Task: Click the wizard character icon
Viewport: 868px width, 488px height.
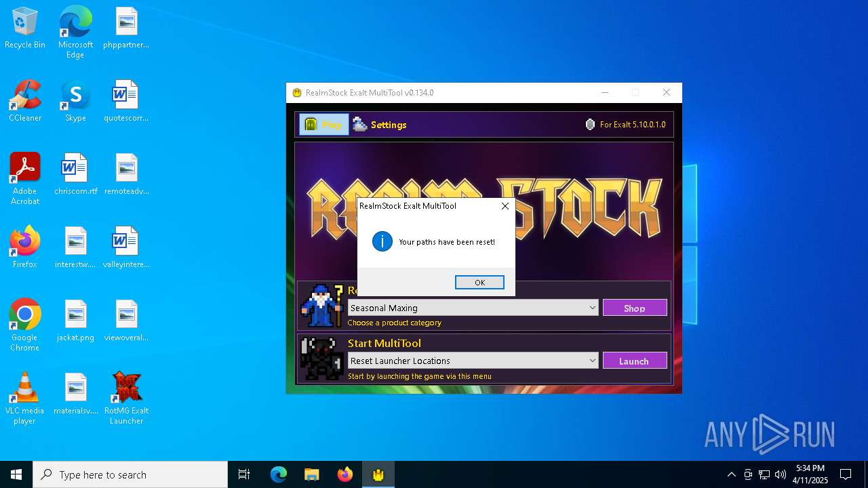Action: click(x=322, y=306)
